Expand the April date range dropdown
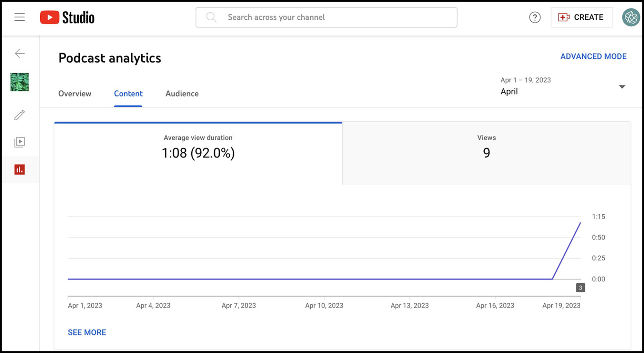 [x=563, y=86]
